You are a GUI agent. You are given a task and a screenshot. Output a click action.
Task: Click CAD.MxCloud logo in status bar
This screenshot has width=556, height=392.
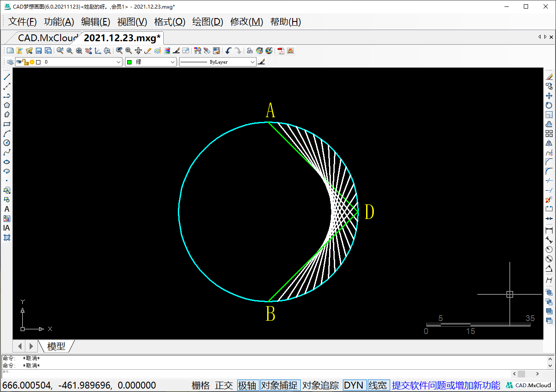(x=529, y=385)
